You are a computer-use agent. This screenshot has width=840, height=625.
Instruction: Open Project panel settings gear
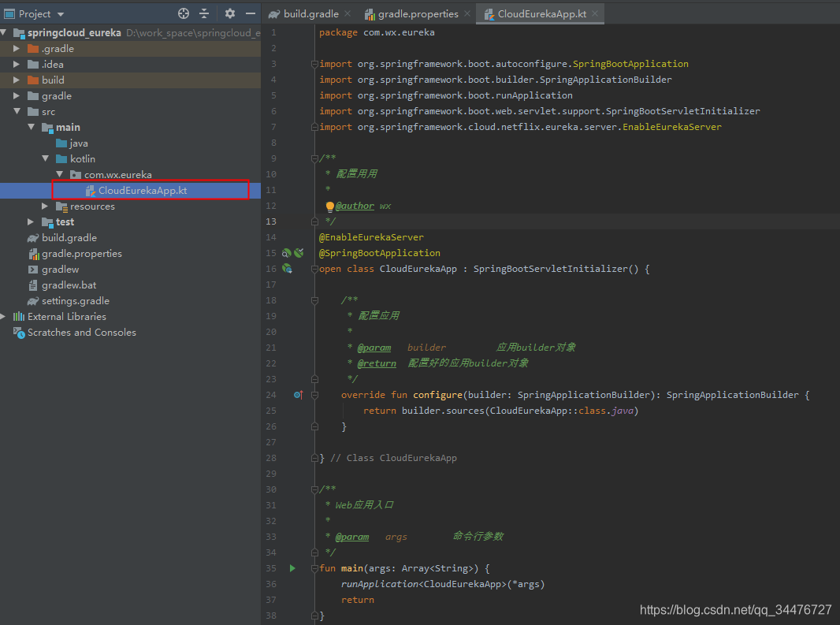[x=230, y=13]
